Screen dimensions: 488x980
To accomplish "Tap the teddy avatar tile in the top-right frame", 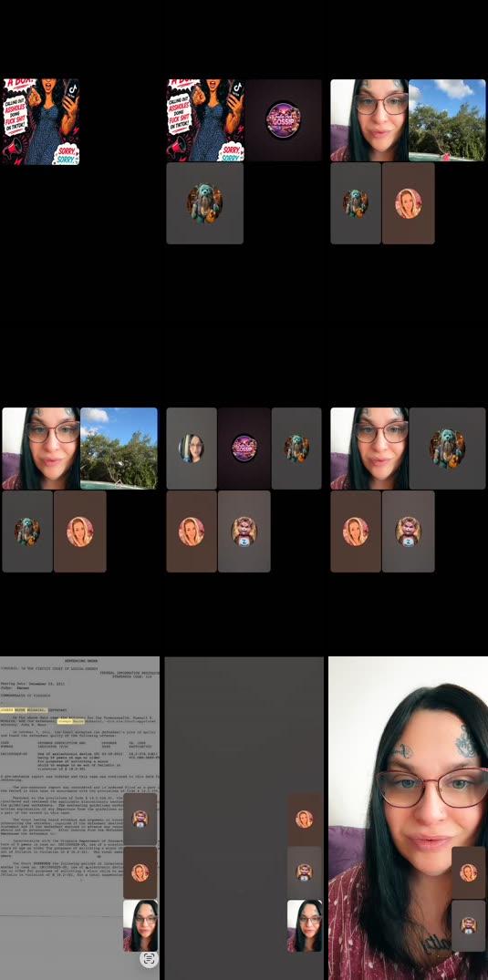I will click(x=356, y=203).
